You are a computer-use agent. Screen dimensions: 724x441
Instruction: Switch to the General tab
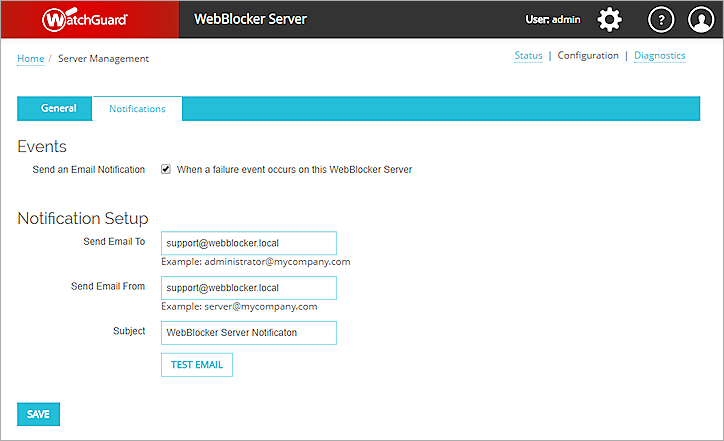[55, 109]
